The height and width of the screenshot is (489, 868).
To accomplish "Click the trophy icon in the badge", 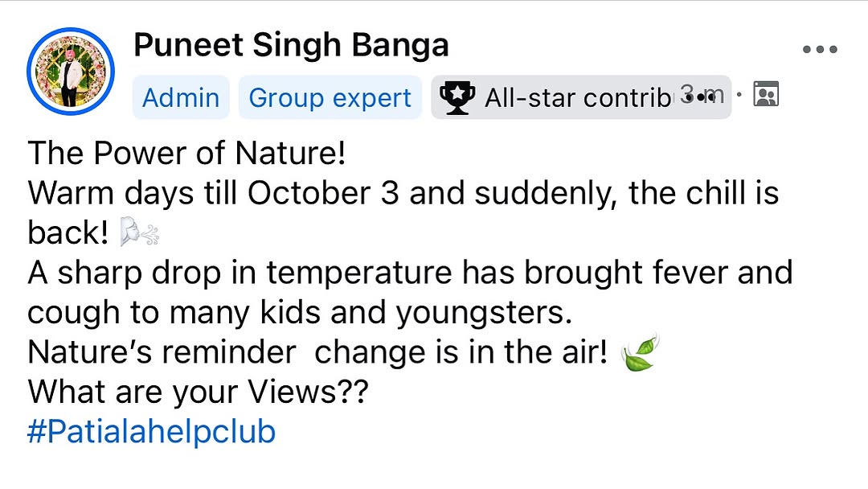I will 458,97.
